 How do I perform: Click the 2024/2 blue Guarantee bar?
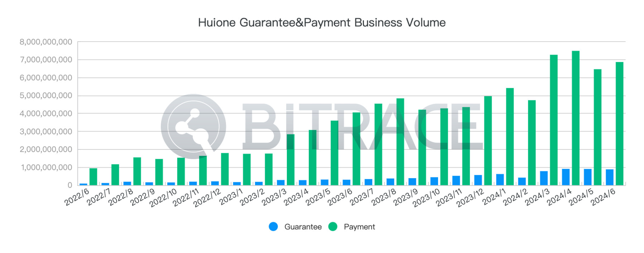pos(522,181)
